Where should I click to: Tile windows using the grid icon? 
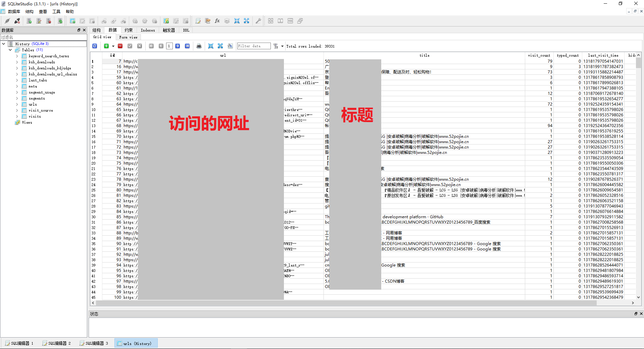271,21
